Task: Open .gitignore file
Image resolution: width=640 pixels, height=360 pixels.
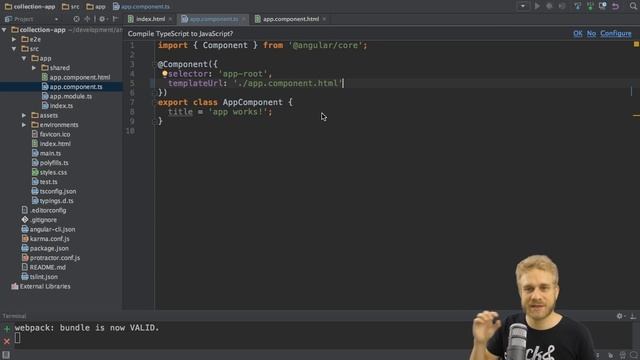Action: click(43, 220)
